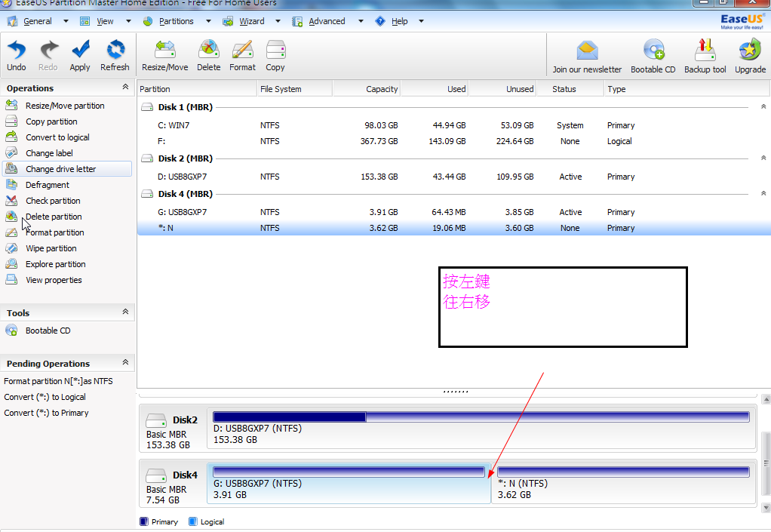Expand Partitions menu dropdown arrow
Image resolution: width=771 pixels, height=532 pixels.
(208, 21)
